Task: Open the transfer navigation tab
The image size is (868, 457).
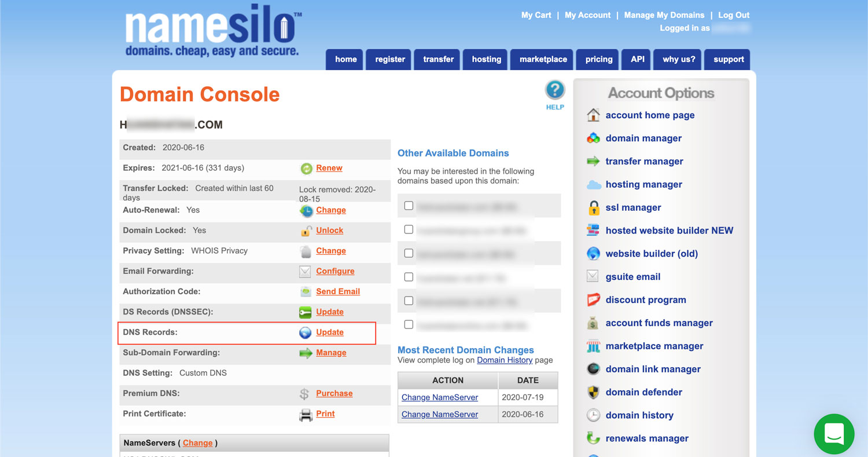Action: pos(438,59)
